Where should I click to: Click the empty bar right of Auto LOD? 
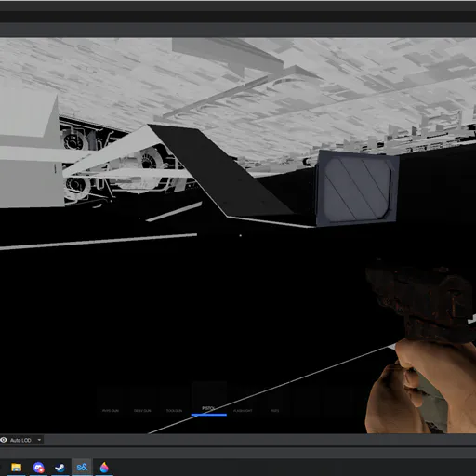coord(259,440)
